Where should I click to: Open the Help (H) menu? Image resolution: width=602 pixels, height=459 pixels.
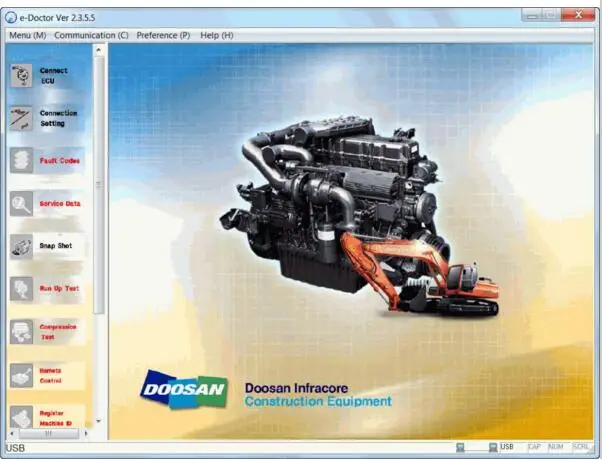pyautogui.click(x=217, y=35)
